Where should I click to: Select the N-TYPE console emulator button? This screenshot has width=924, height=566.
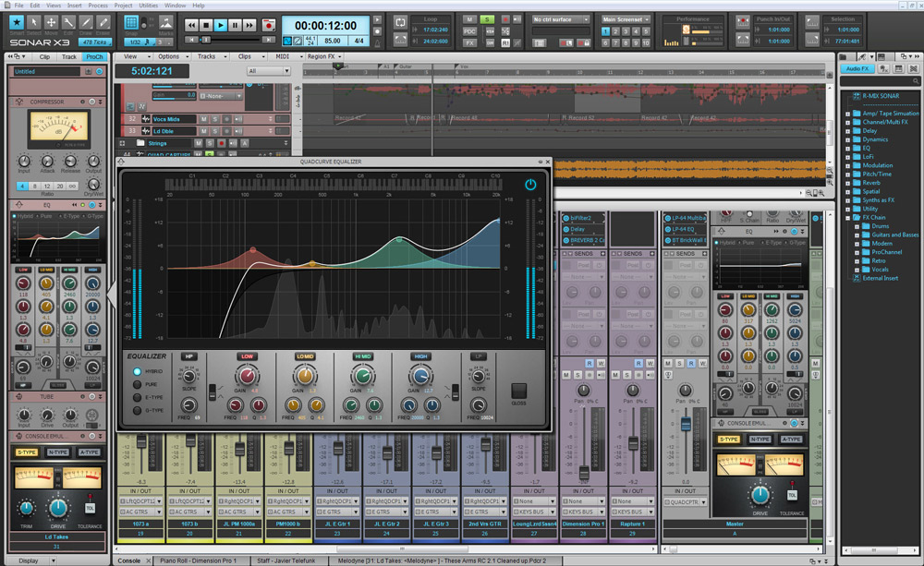(x=56, y=452)
